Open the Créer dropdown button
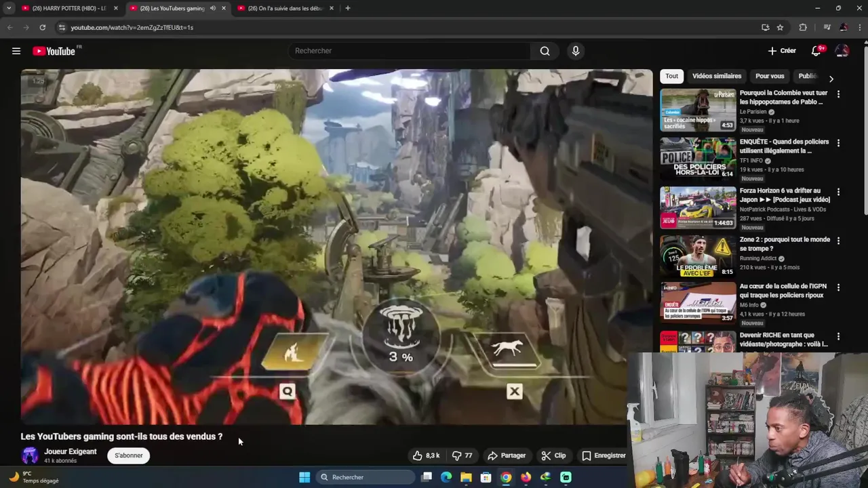The image size is (868, 488). [782, 51]
